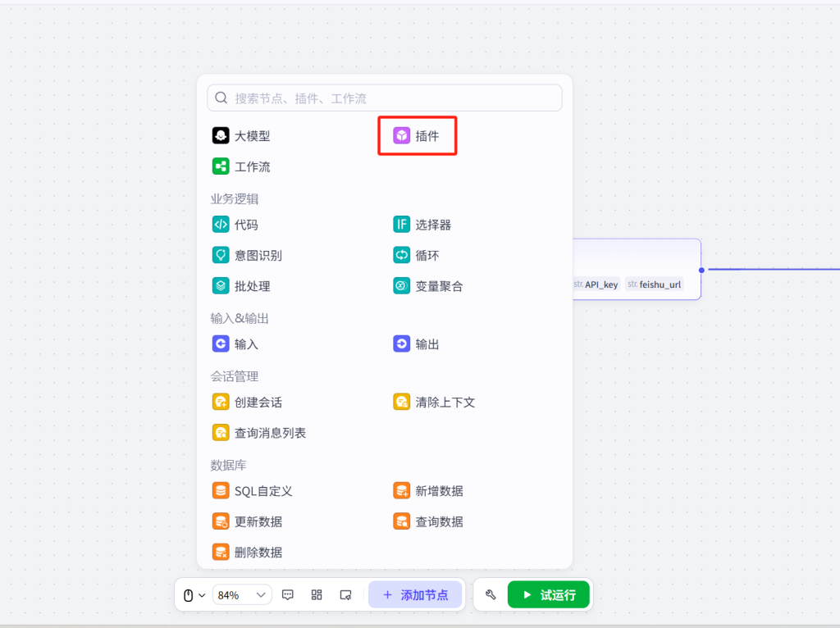This screenshot has width=840, height=628.
Task: Add a 循环 loop node
Action: pos(418,255)
